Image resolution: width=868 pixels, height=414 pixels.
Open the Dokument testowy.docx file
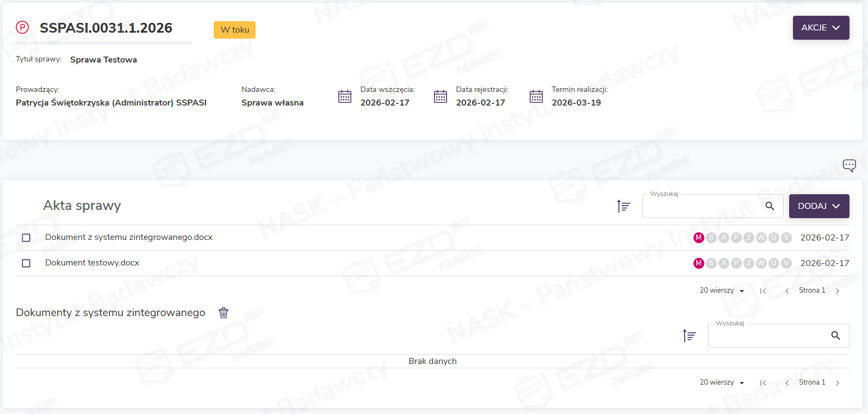pyautogui.click(x=92, y=263)
